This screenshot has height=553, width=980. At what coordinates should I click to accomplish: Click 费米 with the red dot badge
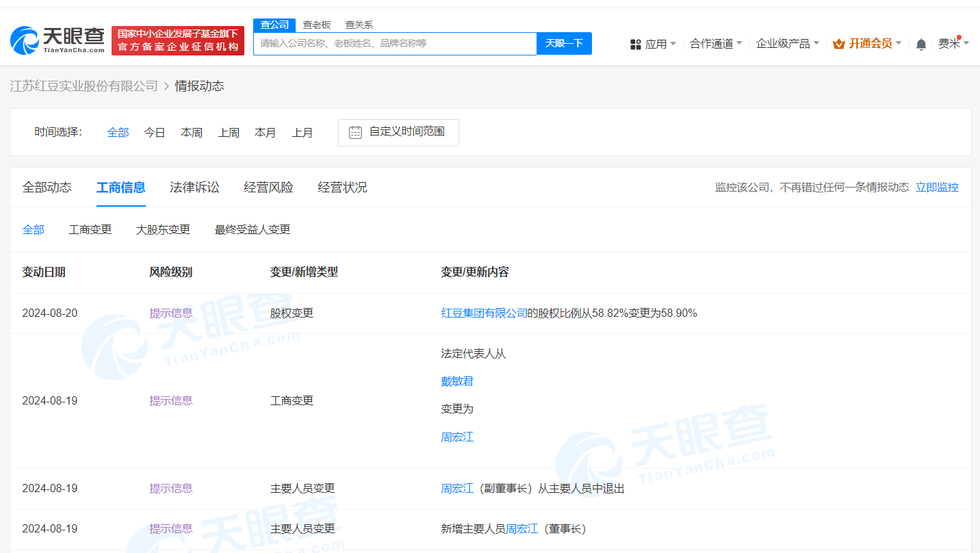click(x=951, y=43)
